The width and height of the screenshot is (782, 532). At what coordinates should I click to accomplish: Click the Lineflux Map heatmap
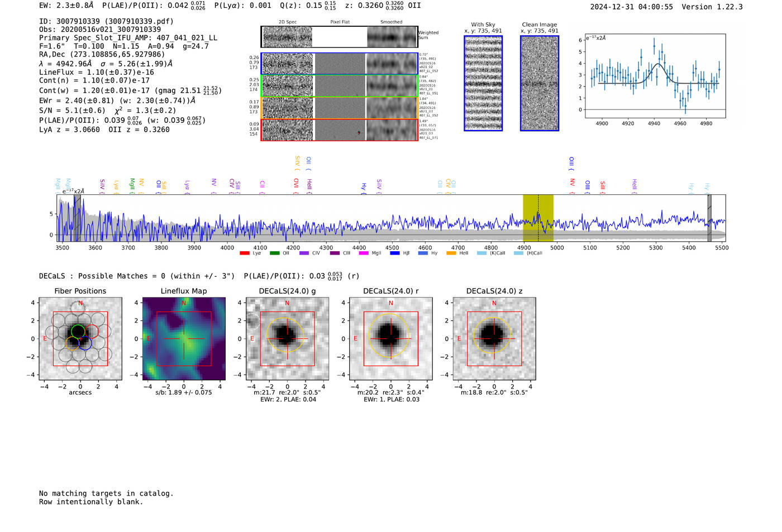[184, 339]
